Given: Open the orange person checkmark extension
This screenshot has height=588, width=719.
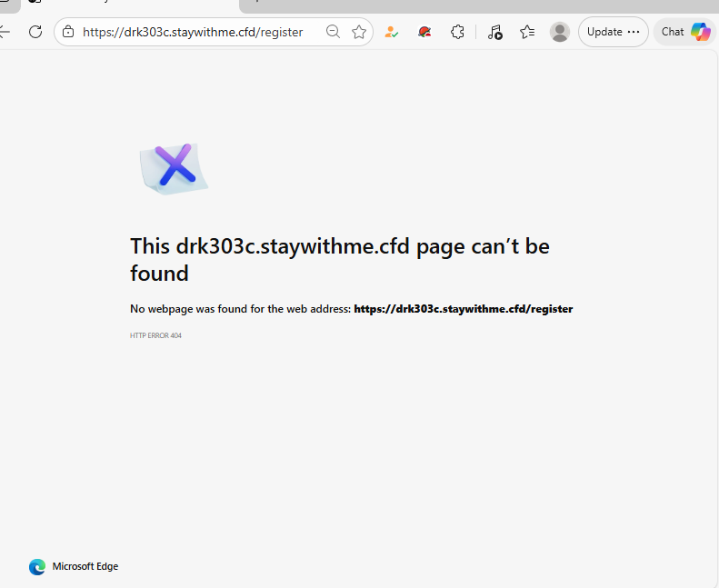Looking at the screenshot, I should click(x=391, y=32).
